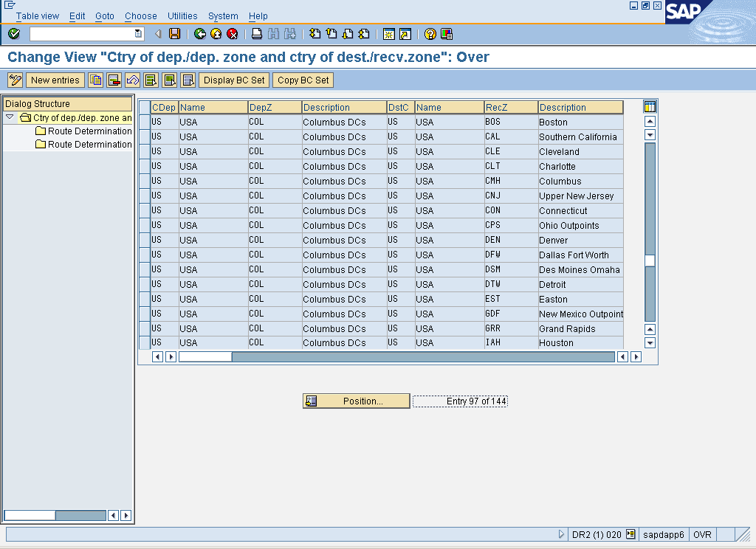This screenshot has height=549, width=756.
Task: Open Help via yellow question mark icon
Action: [x=430, y=34]
